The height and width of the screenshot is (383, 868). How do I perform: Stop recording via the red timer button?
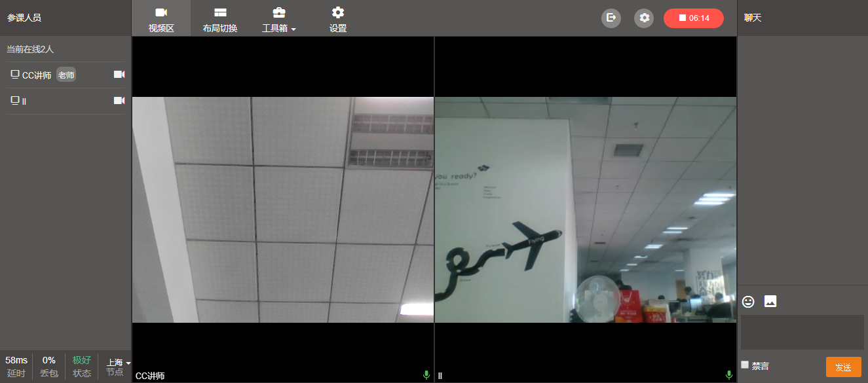[693, 18]
